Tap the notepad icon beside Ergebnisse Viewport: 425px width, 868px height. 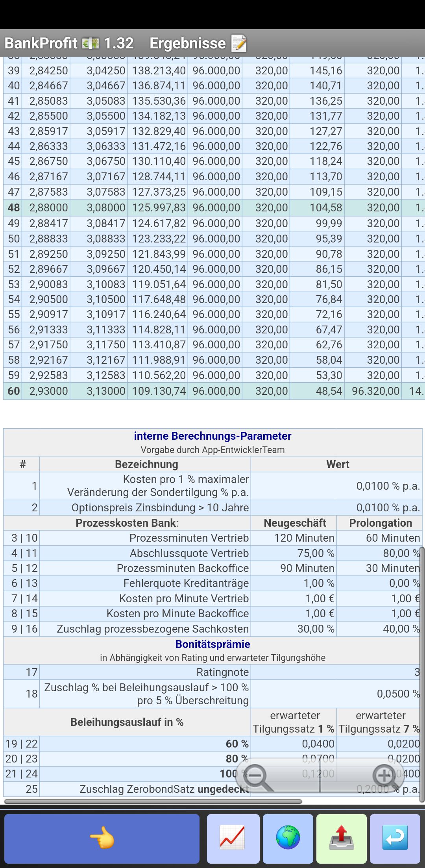click(239, 43)
